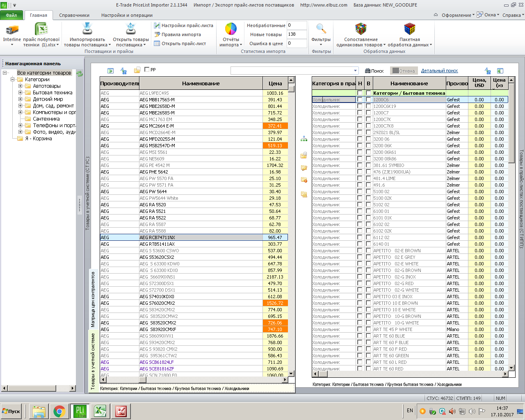Click the Цена column header in left table

pos(275,83)
